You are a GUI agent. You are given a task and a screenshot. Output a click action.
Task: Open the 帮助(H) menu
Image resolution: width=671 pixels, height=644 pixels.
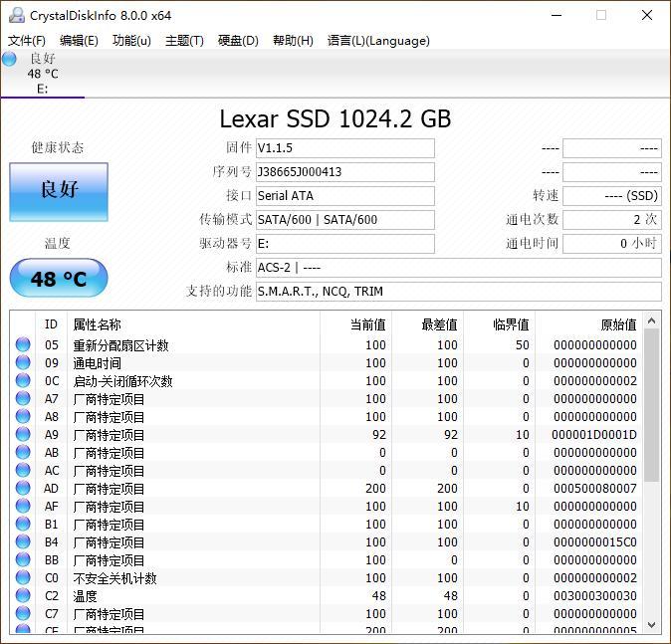click(x=293, y=41)
